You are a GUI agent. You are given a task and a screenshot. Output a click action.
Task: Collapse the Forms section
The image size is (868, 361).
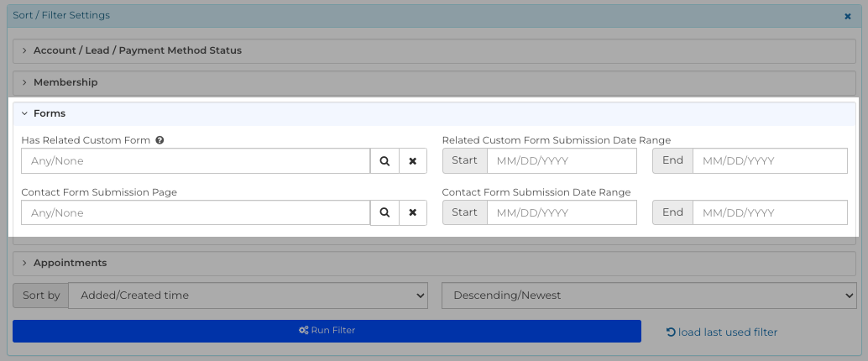click(435, 113)
